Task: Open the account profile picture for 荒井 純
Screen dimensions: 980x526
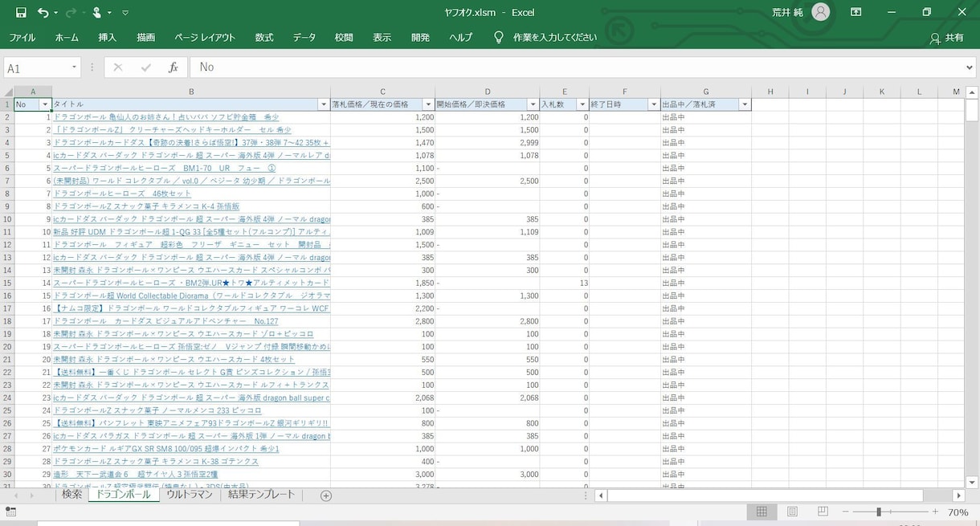Action: point(820,12)
